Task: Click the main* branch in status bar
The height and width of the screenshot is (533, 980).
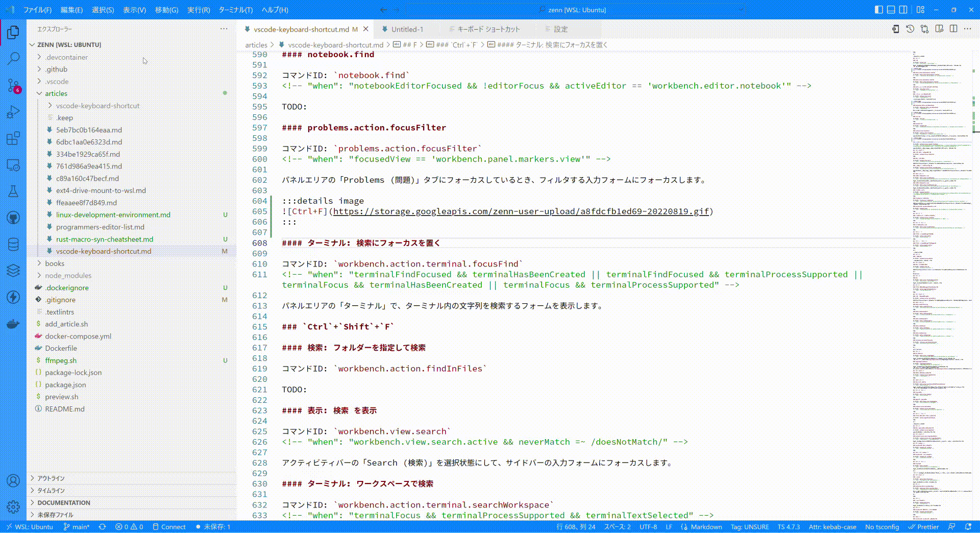Action: [76, 527]
